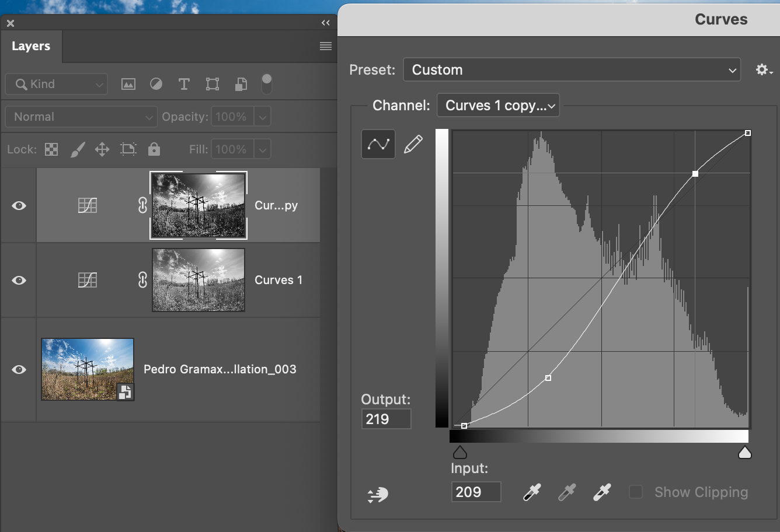The height and width of the screenshot is (532, 780).
Task: Pick the black point eyedropper
Action: [x=532, y=492]
